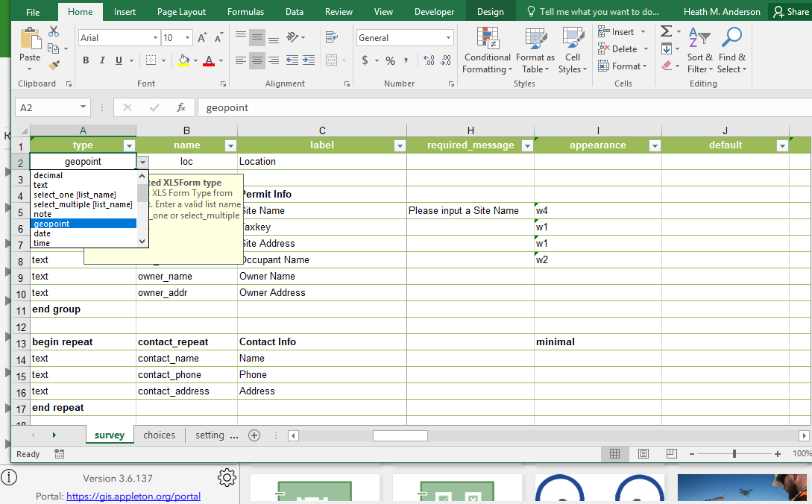Open filter dropdown on appearance column
The width and height of the screenshot is (812, 504).
coord(654,146)
